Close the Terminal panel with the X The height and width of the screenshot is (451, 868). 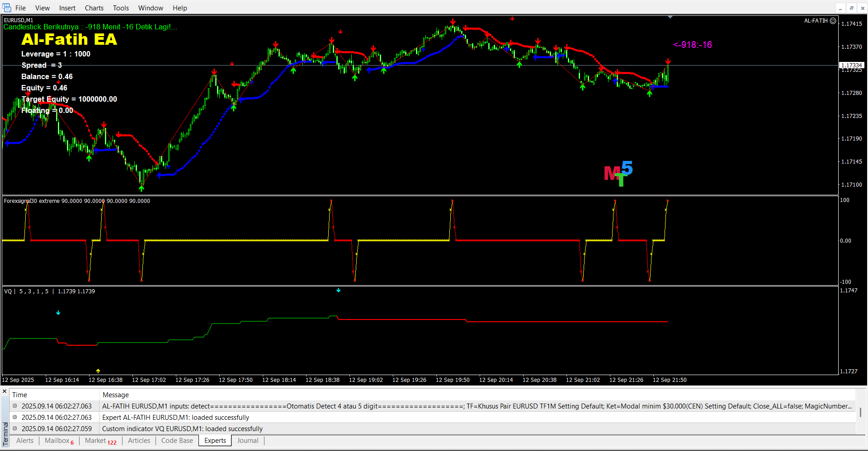(5, 391)
